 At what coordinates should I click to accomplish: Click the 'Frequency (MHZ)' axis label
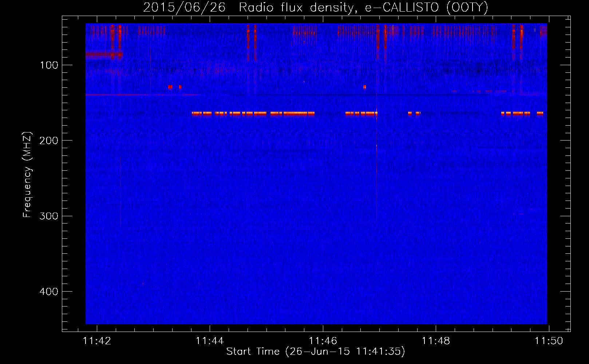point(28,175)
